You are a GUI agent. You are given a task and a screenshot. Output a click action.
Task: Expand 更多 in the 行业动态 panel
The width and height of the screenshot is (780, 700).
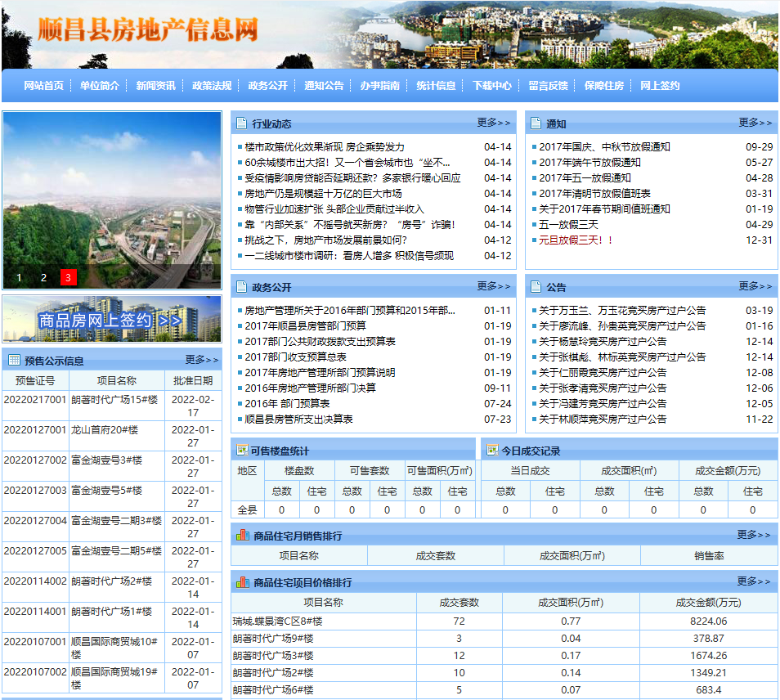pos(494,123)
